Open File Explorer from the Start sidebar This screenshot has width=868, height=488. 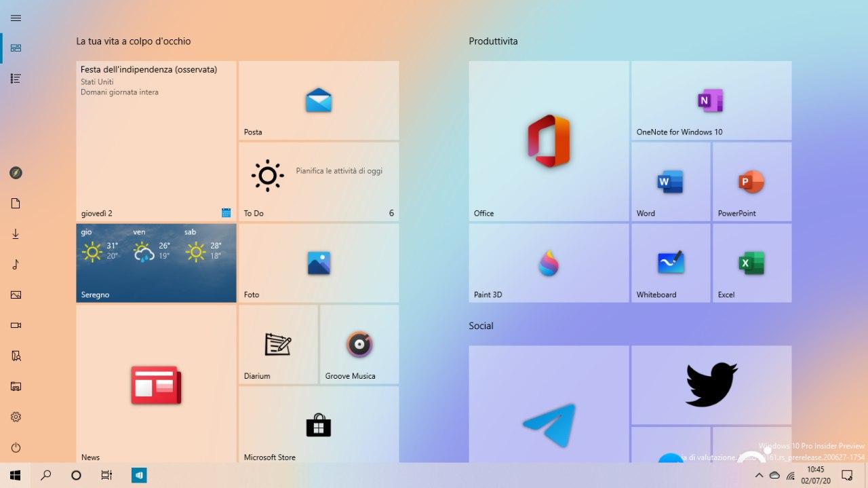16,387
